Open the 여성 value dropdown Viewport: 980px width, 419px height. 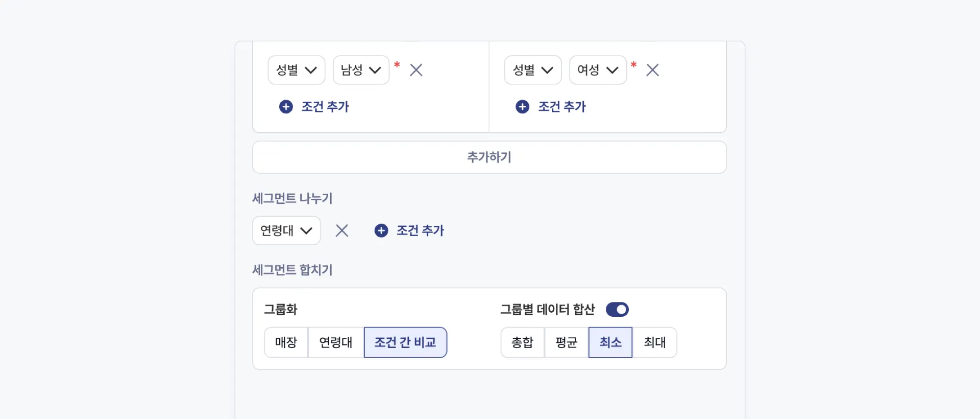coord(598,70)
